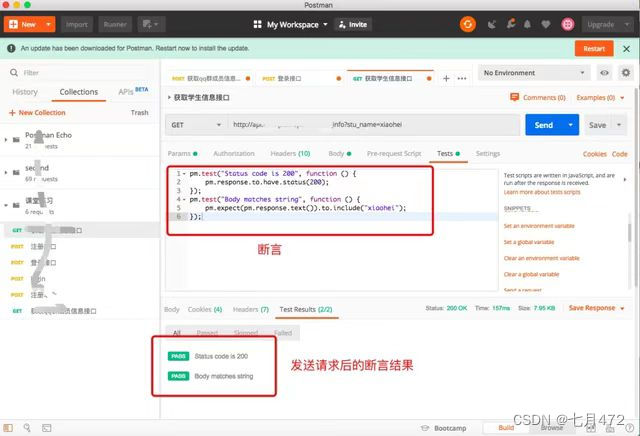Insert 'Clear a global variable' snippet
Image resolution: width=640 pixels, height=436 pixels.
coord(531,274)
